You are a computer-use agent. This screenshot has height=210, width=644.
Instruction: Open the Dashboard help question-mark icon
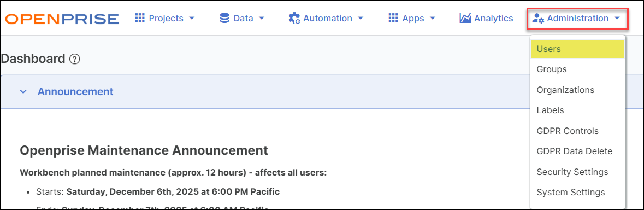74,59
